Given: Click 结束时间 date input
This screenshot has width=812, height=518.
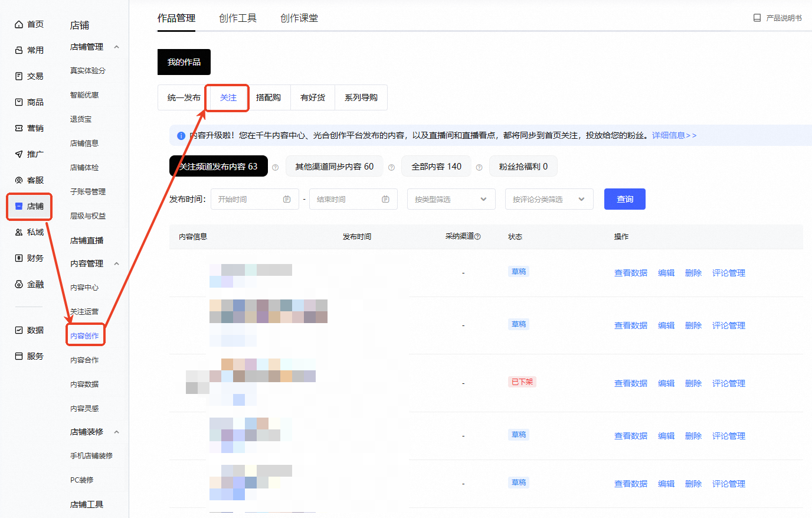Looking at the screenshot, I should click(353, 199).
